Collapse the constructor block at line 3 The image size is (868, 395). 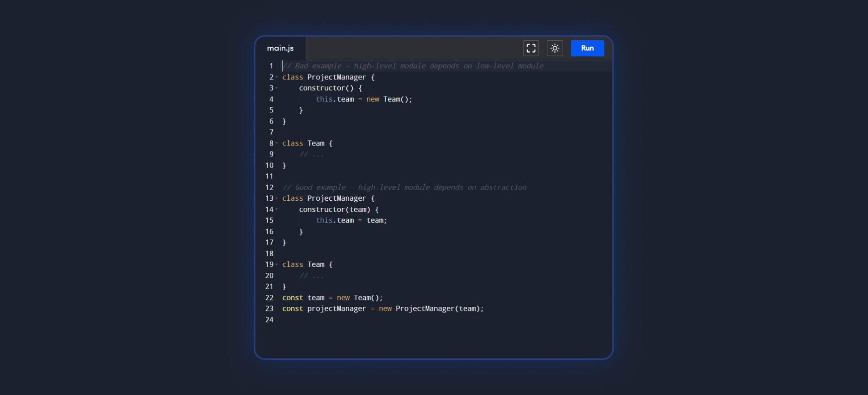coord(277,89)
